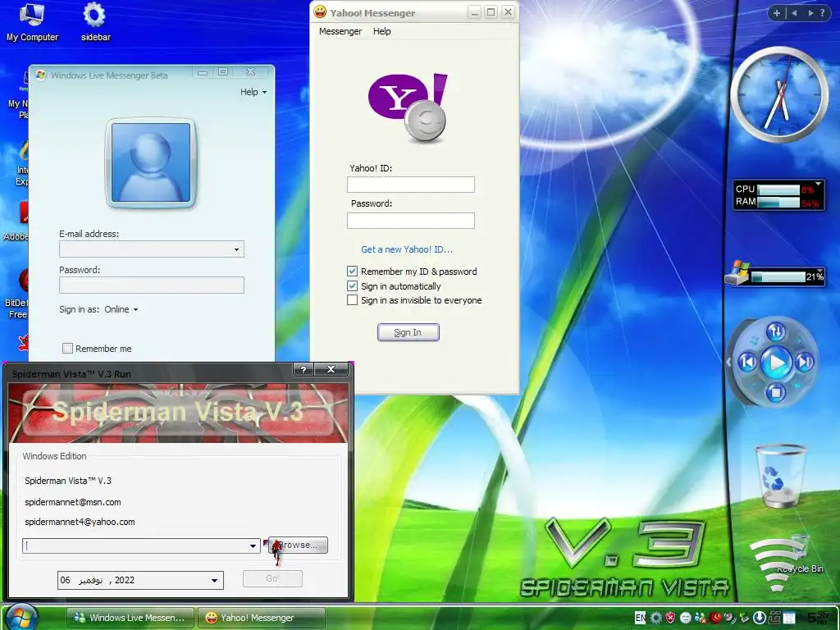
Task: Click the Spiderman Vista V.3 banner
Action: [x=178, y=413]
